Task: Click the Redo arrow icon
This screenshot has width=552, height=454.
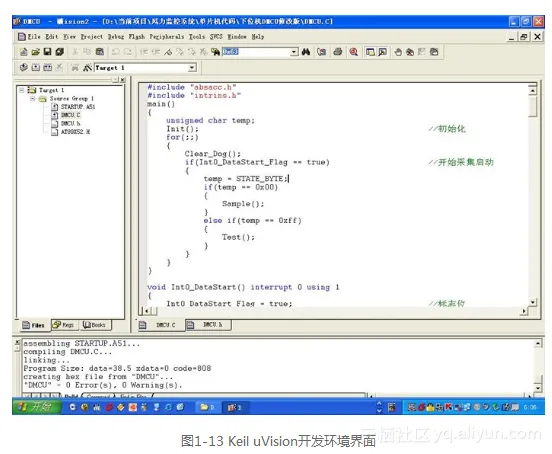Action: [x=128, y=52]
